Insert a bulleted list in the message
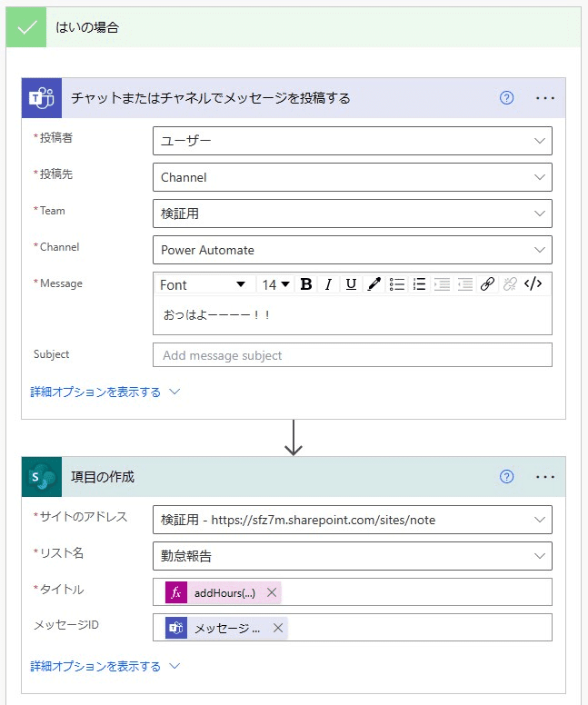 [x=397, y=284]
